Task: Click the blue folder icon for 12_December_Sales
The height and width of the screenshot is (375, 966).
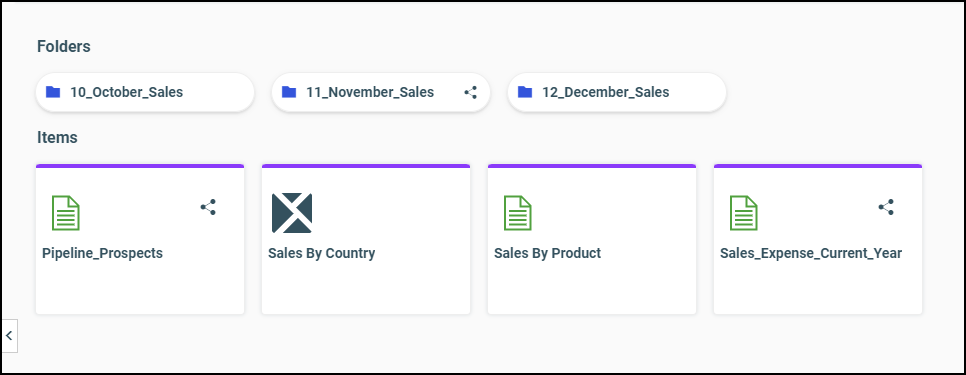Action: click(x=525, y=92)
